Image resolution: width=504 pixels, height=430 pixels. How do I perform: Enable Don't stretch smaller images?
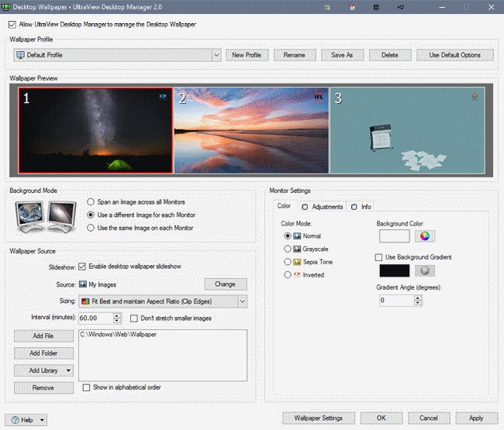(x=133, y=318)
